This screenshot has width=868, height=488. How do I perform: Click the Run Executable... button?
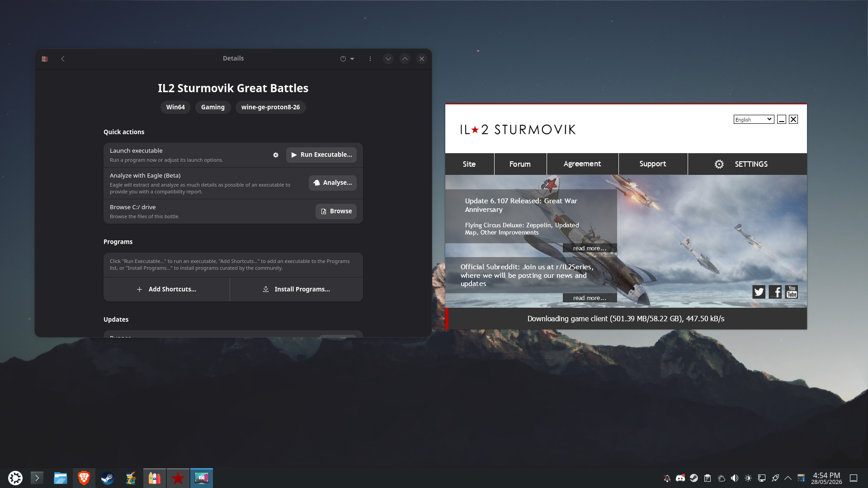tap(321, 155)
